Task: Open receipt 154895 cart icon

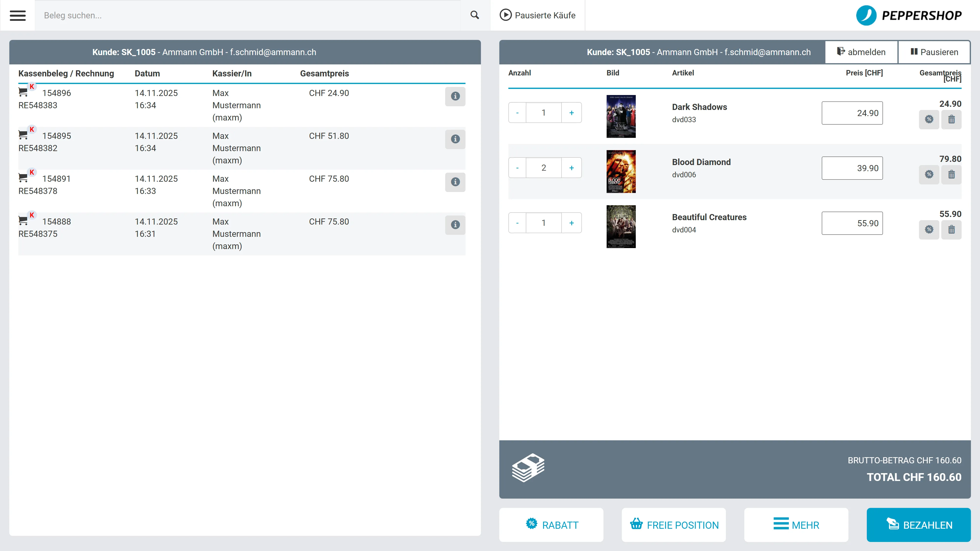Action: click(x=23, y=134)
